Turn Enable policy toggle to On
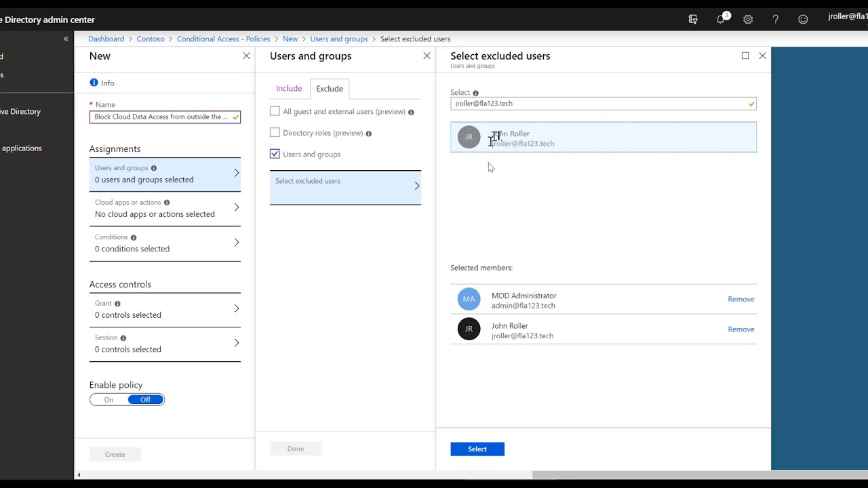Screen dimensions: 868x488 point(108,400)
